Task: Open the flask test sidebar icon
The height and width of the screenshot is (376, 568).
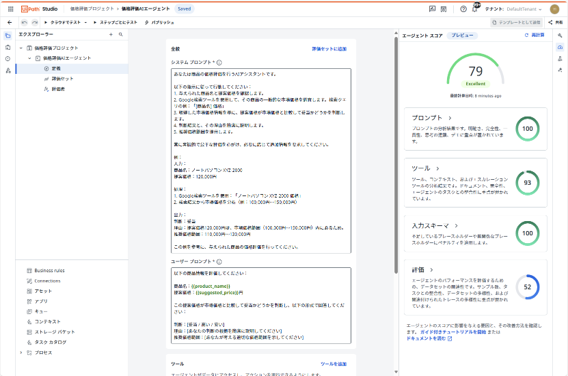Action: 8,71
